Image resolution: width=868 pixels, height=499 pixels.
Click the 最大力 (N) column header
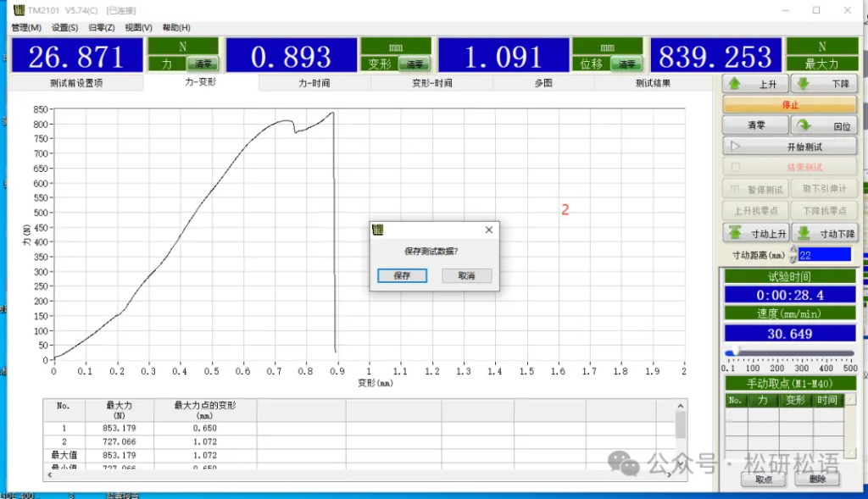pyautogui.click(x=119, y=410)
